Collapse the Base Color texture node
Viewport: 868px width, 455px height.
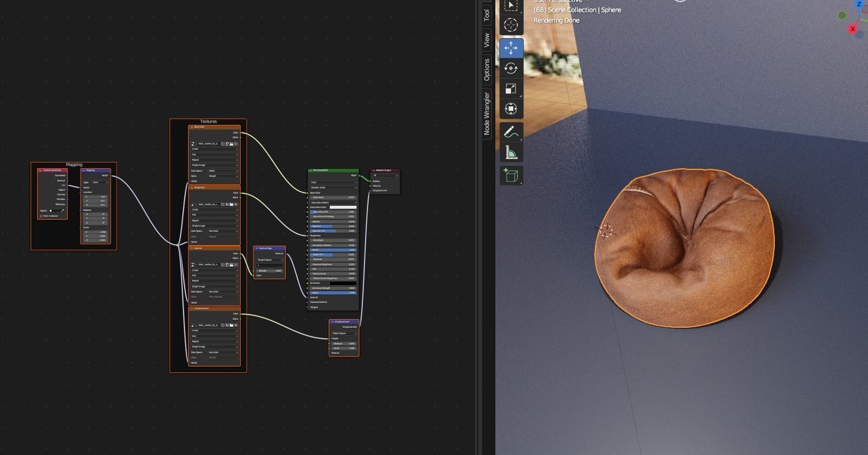192,127
